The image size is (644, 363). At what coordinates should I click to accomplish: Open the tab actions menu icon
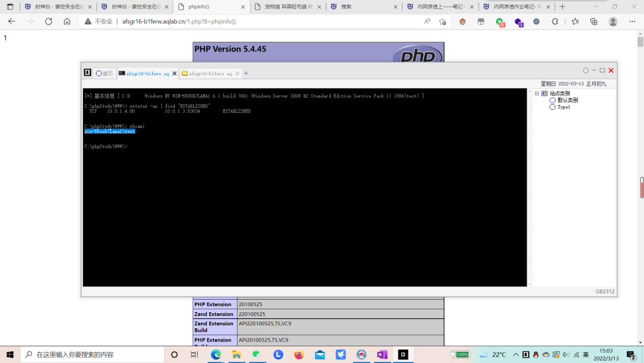10,7
